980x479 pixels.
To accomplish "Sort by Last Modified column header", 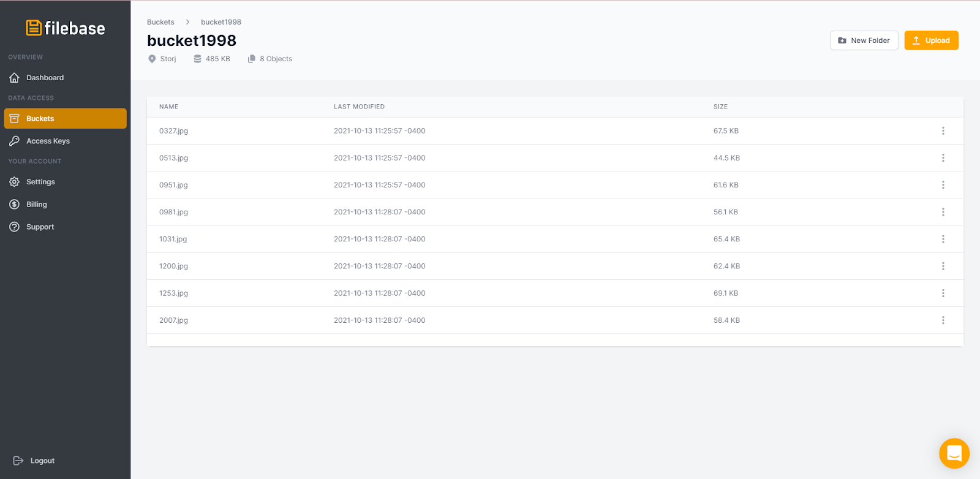I will click(360, 107).
